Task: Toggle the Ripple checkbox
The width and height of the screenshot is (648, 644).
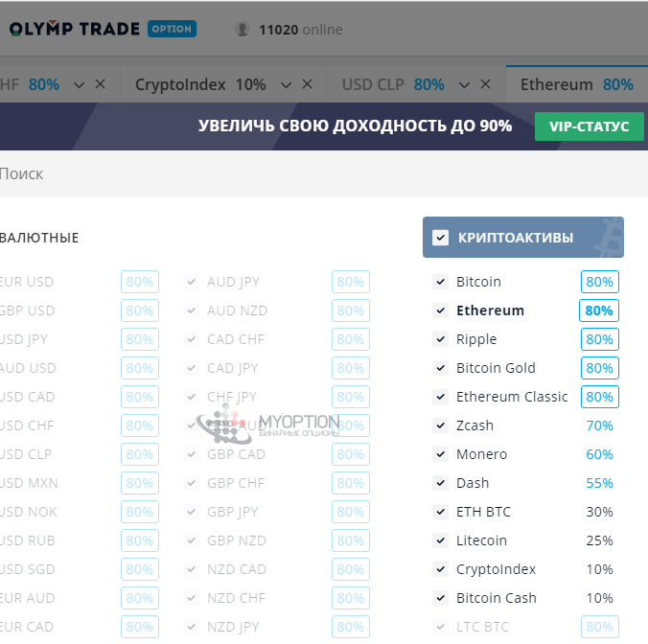Action: pos(441,339)
